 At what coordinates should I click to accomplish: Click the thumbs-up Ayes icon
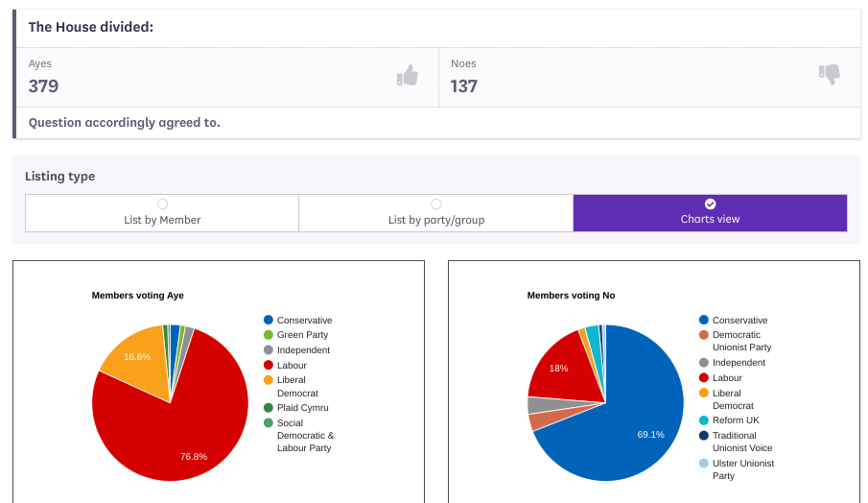click(408, 76)
